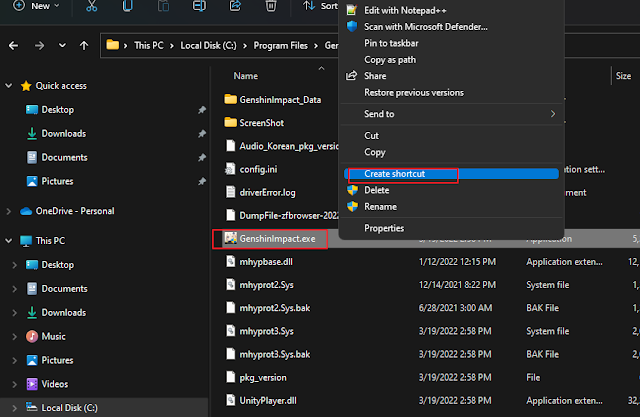640x417 pixels.
Task: Expand Pictures under This PC
Action: (x=15, y=360)
